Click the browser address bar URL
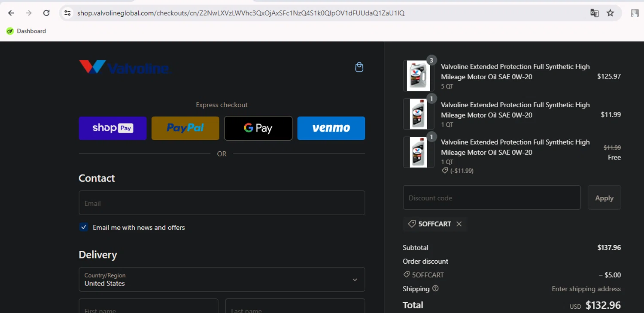This screenshot has width=644, height=313. tap(241, 13)
